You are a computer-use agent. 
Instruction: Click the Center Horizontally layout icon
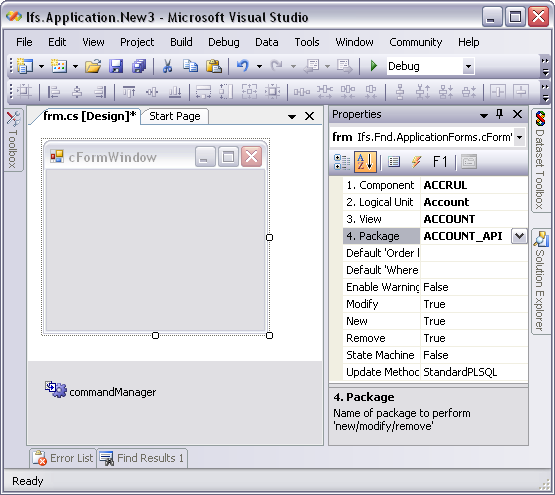click(x=498, y=92)
